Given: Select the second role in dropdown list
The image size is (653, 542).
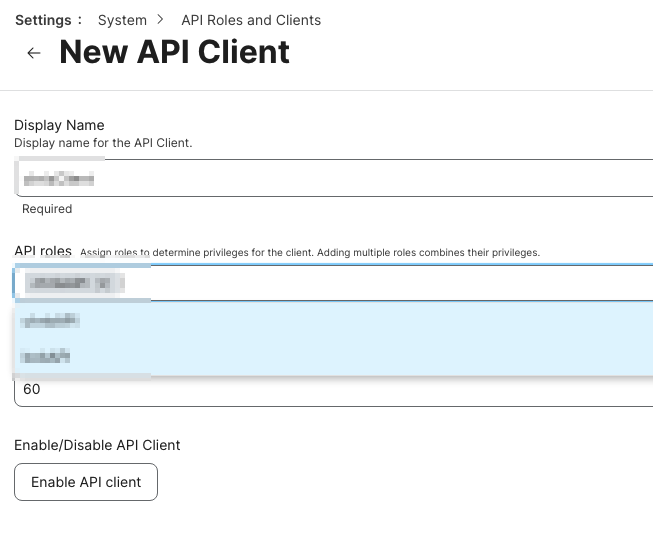Looking at the screenshot, I should pos(48,356).
